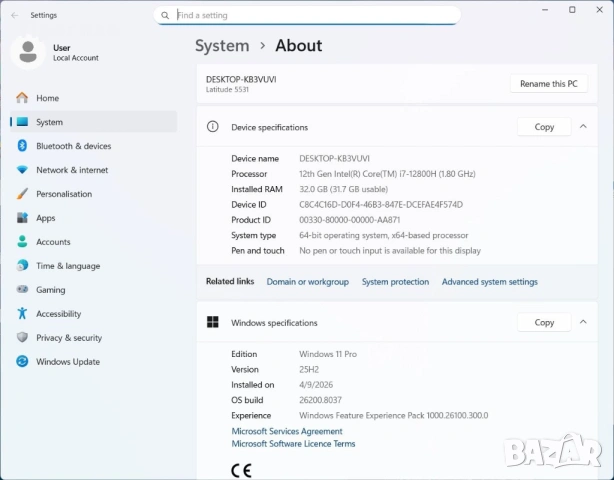The height and width of the screenshot is (480, 614).
Task: Open Accounts settings
Action: point(94,242)
